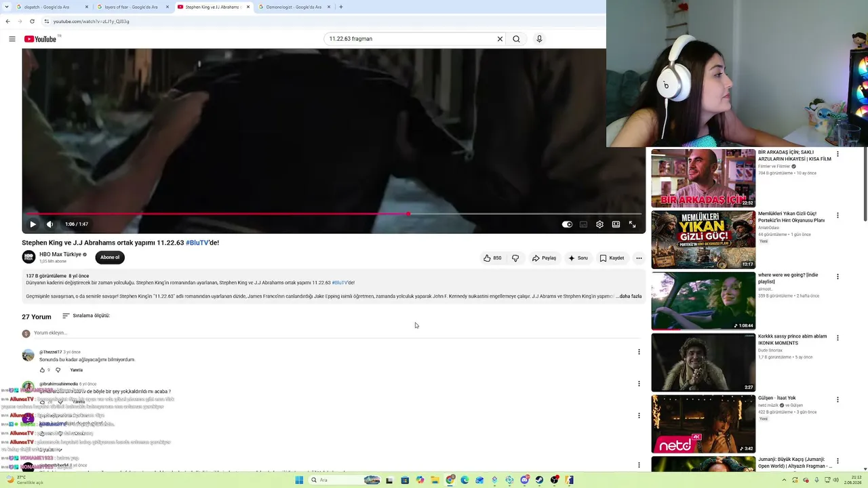Open Microsoft Edge from the taskbar
This screenshot has width=868, height=488.
click(465, 480)
